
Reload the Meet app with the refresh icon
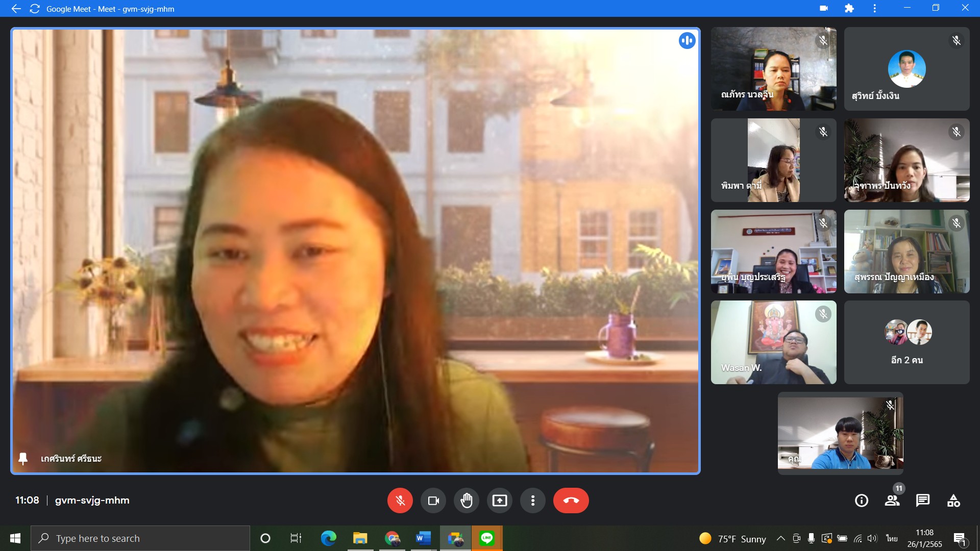pyautogui.click(x=35, y=9)
